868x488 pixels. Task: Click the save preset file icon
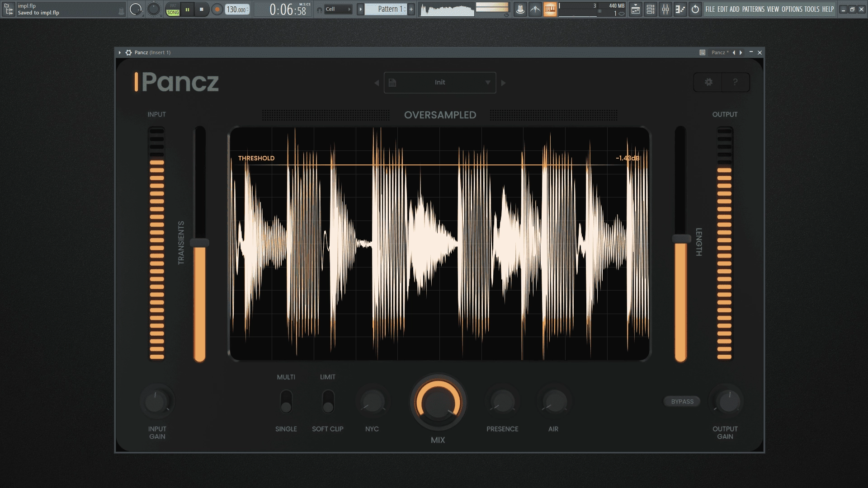(x=392, y=83)
